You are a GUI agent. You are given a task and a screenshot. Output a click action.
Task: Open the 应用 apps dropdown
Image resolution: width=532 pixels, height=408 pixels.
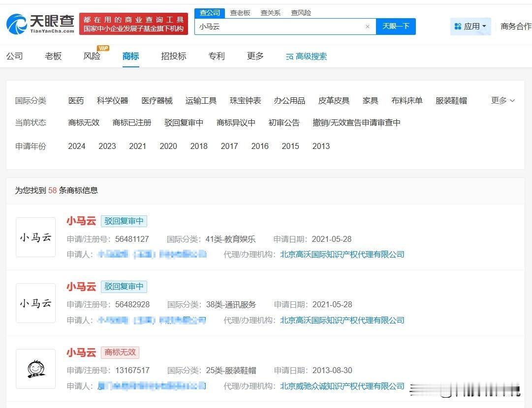pyautogui.click(x=470, y=27)
